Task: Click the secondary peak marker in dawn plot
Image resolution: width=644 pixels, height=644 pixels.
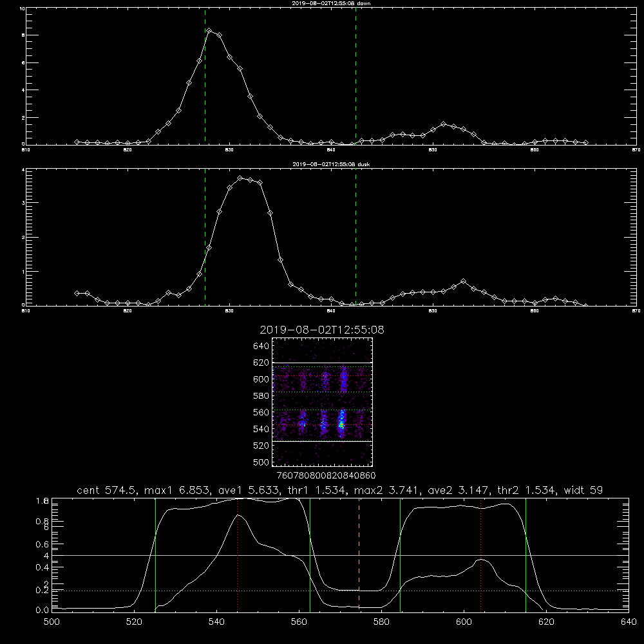Action: [443, 124]
